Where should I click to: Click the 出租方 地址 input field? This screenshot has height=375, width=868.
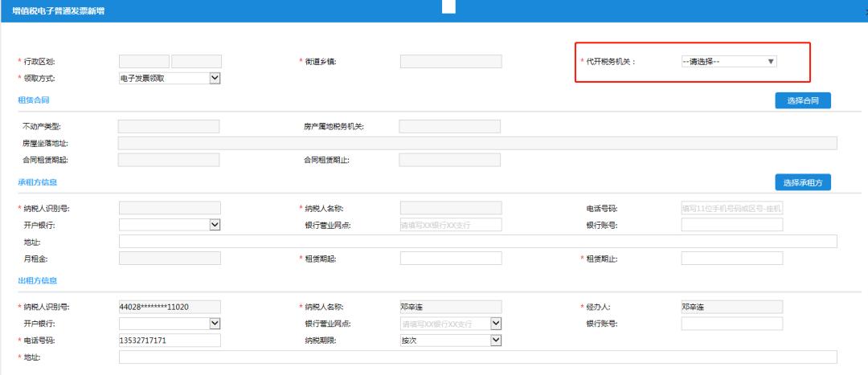coord(477,357)
